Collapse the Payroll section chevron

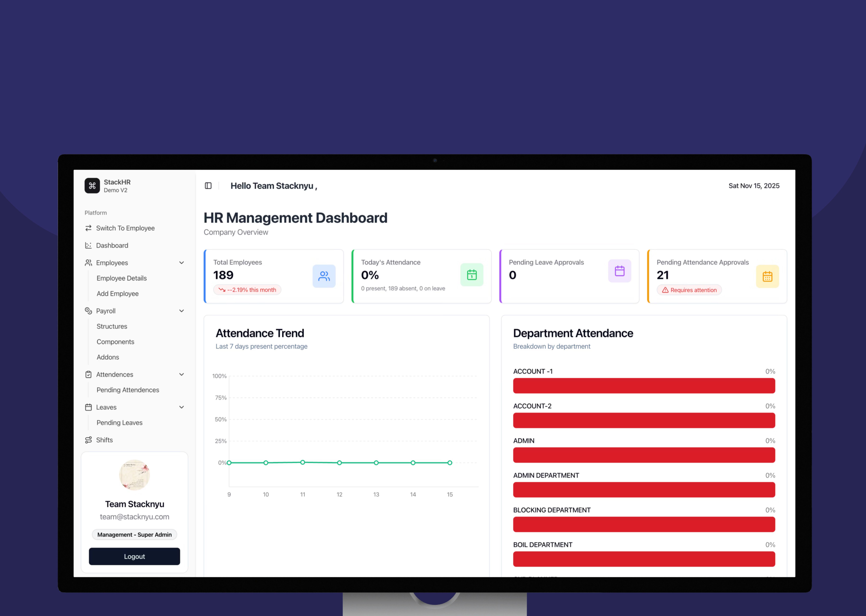182,311
